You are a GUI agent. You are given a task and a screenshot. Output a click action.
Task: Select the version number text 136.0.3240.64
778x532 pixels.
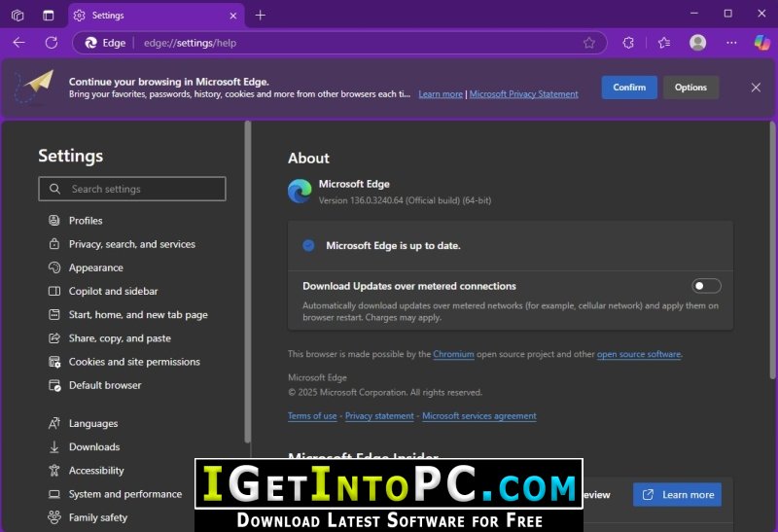[376, 200]
